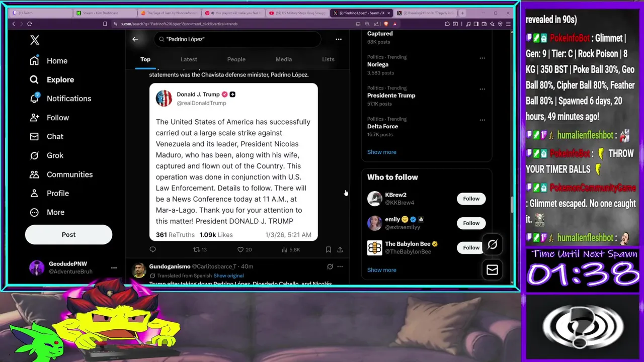The width and height of the screenshot is (644, 362).
Task: Switch to the US Military Stops Drug Smuggling YouTube tab
Action: 296,13
